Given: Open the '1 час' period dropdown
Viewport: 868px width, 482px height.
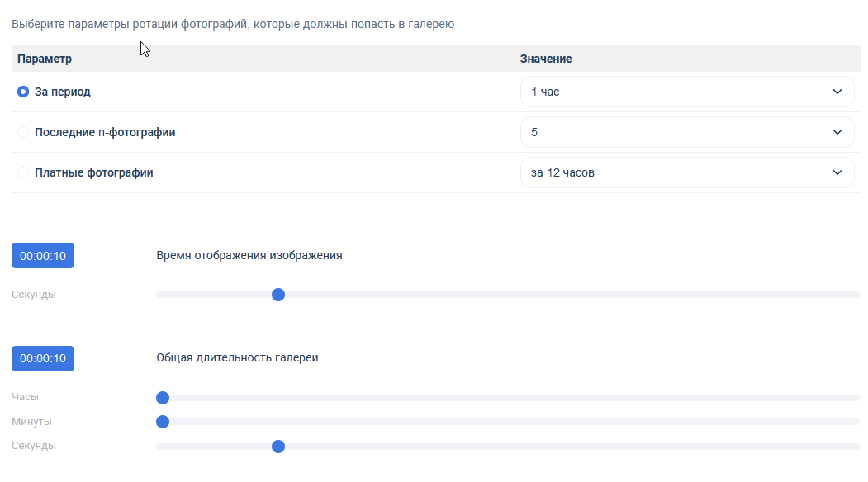Looking at the screenshot, I should [686, 92].
